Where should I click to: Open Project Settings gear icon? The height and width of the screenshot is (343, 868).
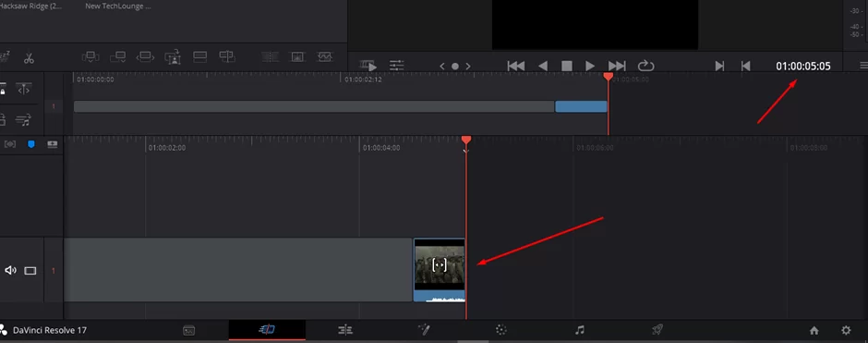point(846,330)
